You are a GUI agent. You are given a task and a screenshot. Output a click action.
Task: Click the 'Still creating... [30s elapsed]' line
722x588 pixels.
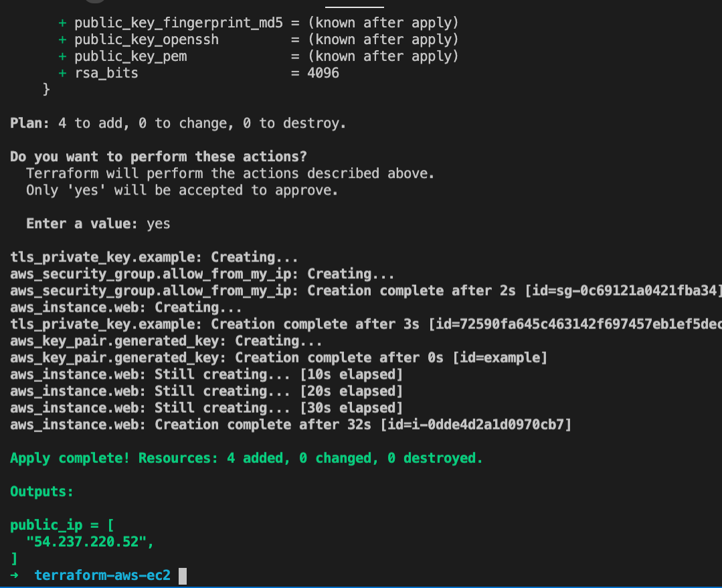pyautogui.click(x=206, y=408)
